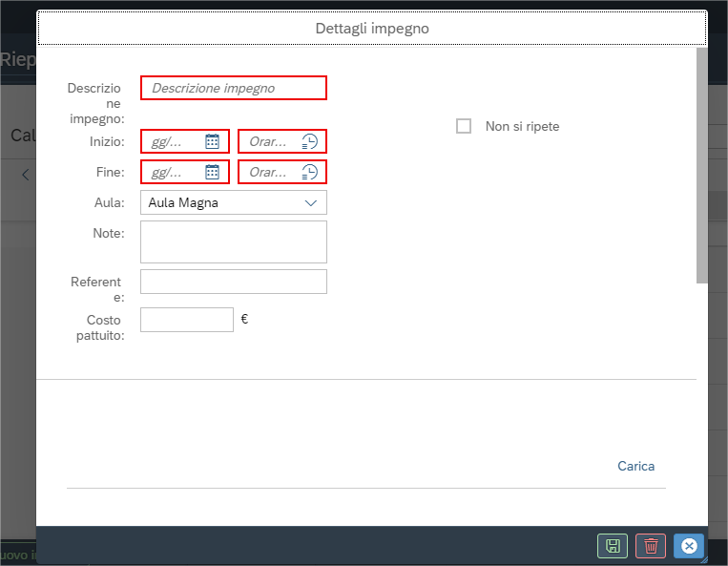Click the Referente input field
The height and width of the screenshot is (566, 728).
point(234,282)
